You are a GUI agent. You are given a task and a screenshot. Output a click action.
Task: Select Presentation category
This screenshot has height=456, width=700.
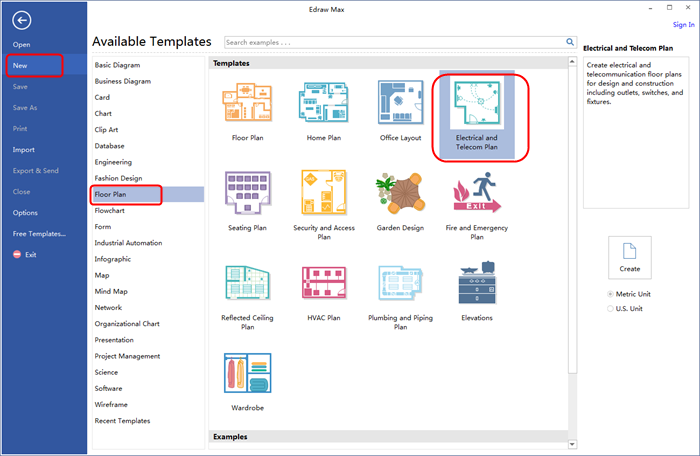(114, 339)
